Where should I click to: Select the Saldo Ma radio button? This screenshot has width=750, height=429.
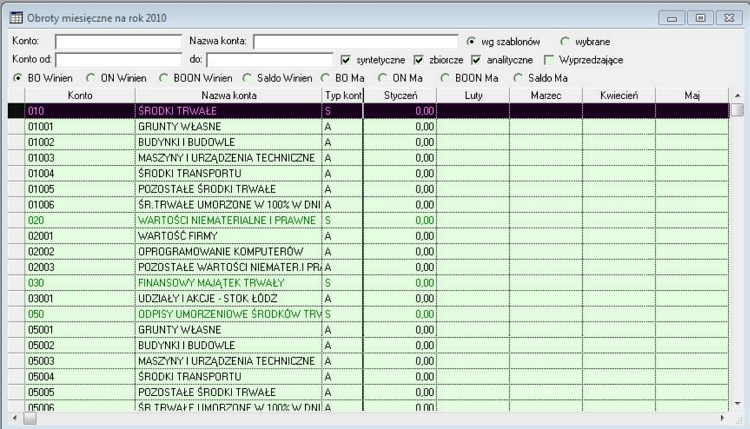click(x=518, y=78)
